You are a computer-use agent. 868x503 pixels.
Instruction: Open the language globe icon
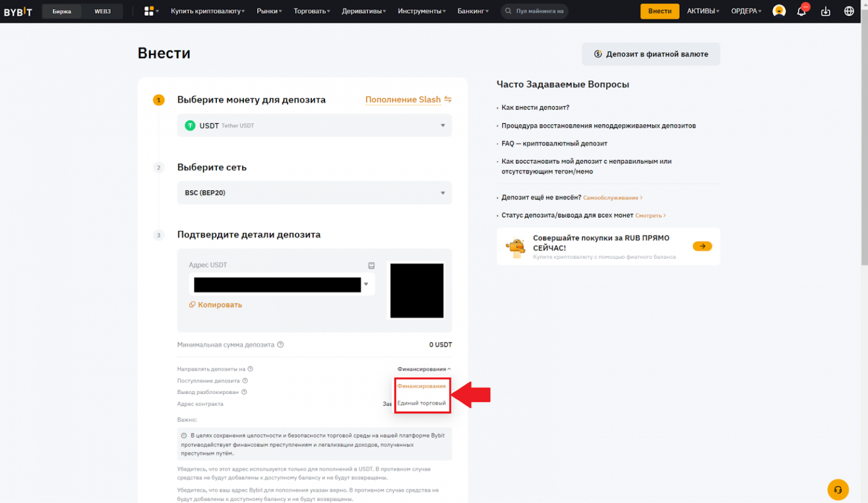click(849, 11)
